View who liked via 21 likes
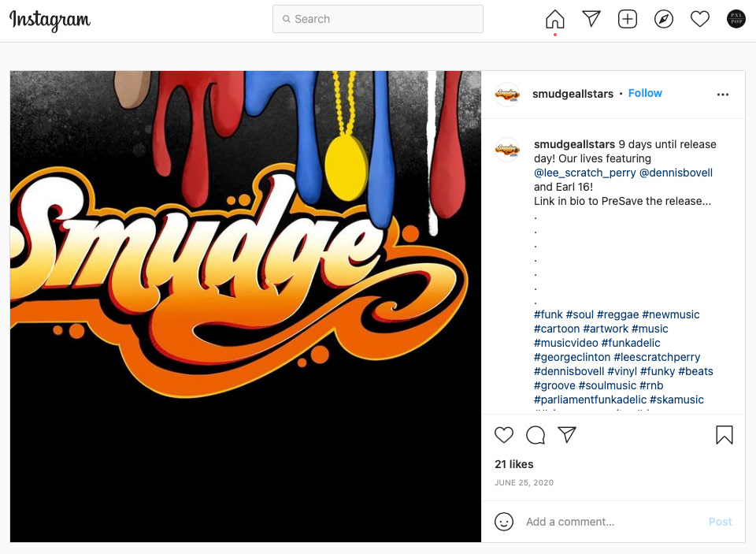 (x=514, y=464)
